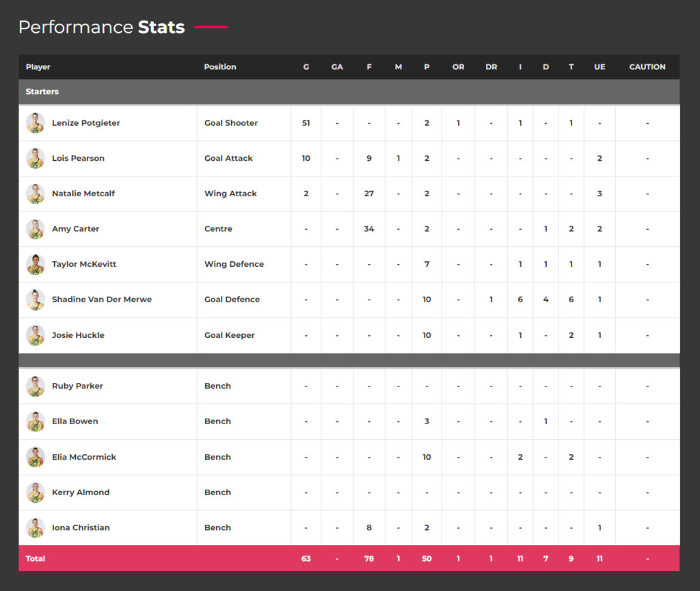Select Natalie Metcalf name
The height and width of the screenshot is (591, 700).
pos(83,194)
